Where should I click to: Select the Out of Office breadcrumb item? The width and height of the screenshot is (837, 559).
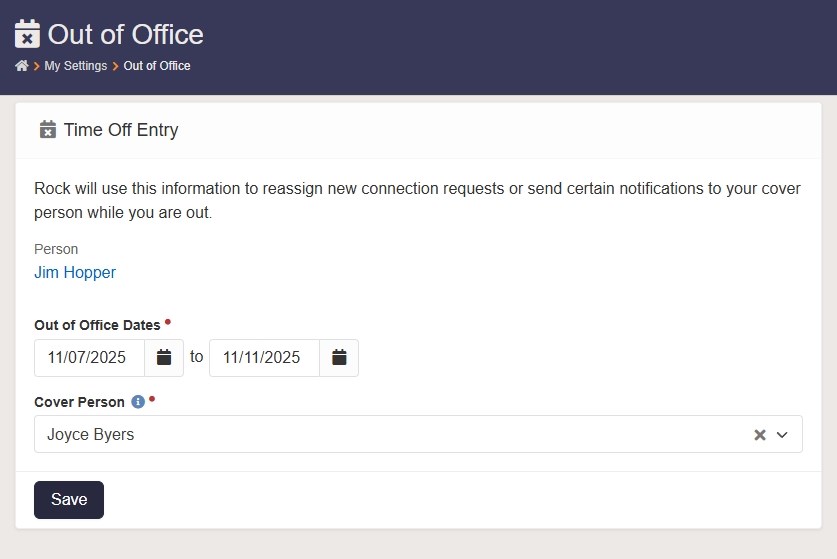point(157,66)
